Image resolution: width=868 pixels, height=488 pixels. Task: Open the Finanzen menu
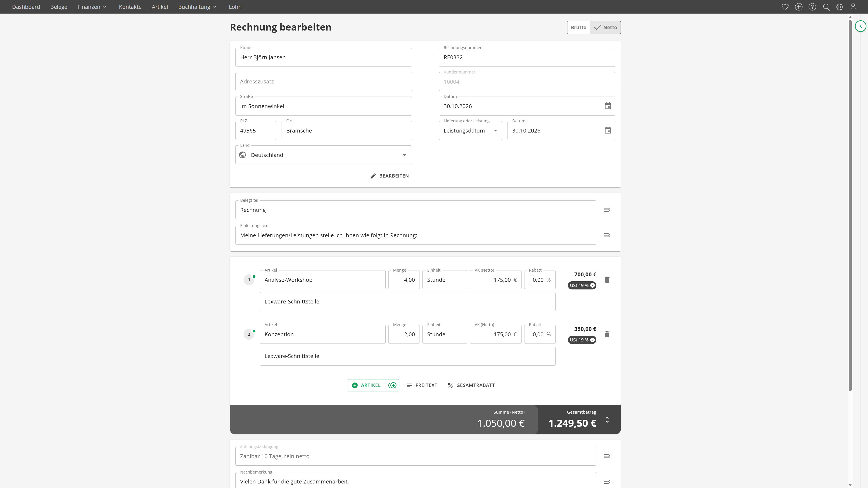click(92, 7)
